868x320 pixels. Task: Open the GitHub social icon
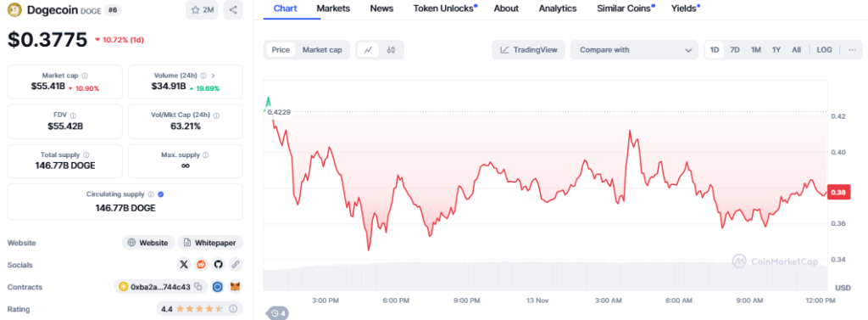(x=218, y=265)
